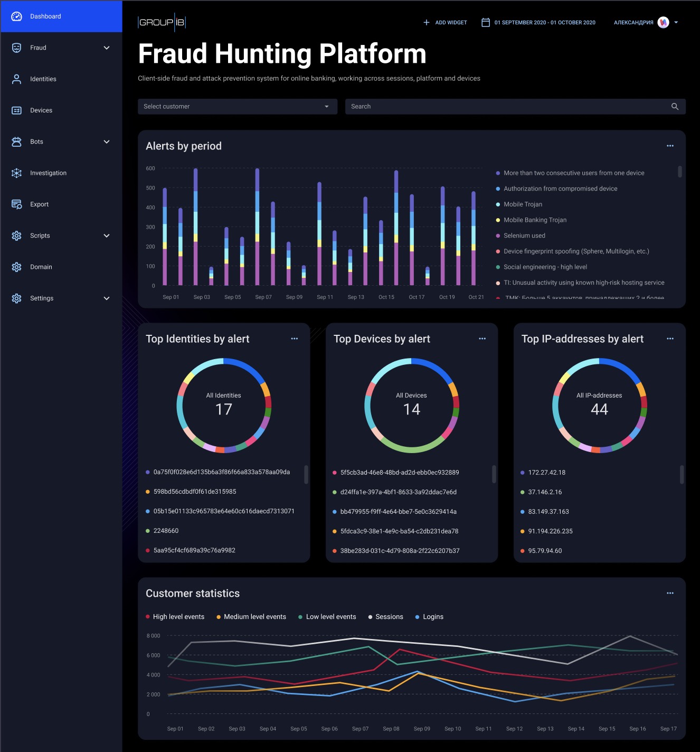Go to Dashboard in sidebar
The height and width of the screenshot is (752, 700).
[61, 16]
